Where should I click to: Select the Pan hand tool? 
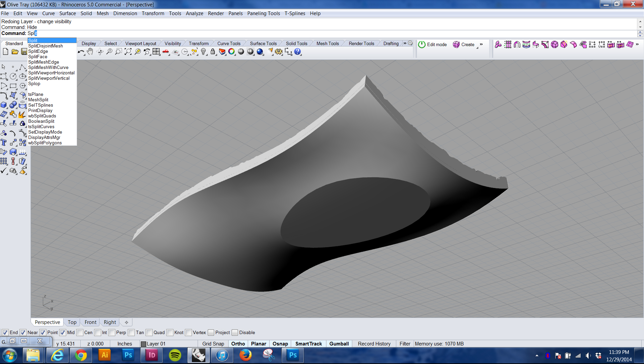[90, 52]
